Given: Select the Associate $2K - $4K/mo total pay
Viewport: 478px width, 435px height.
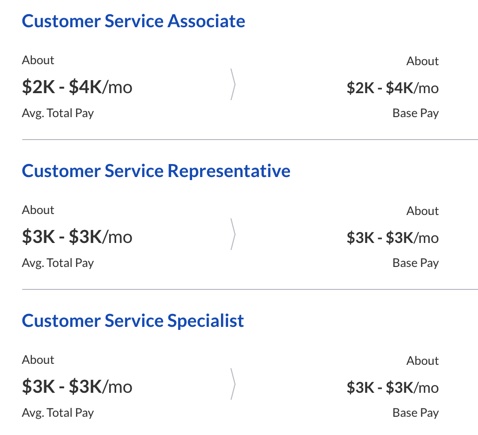Looking at the screenshot, I should (x=77, y=87).
